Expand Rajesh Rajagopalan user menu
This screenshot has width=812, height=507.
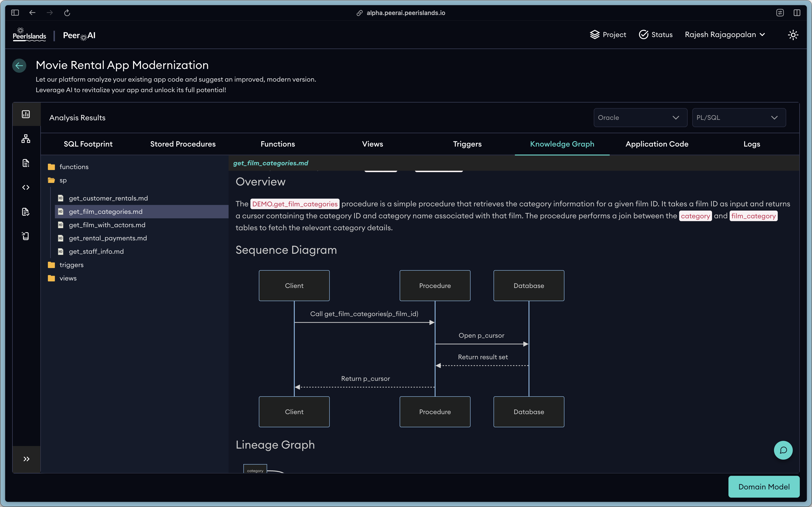tap(725, 34)
